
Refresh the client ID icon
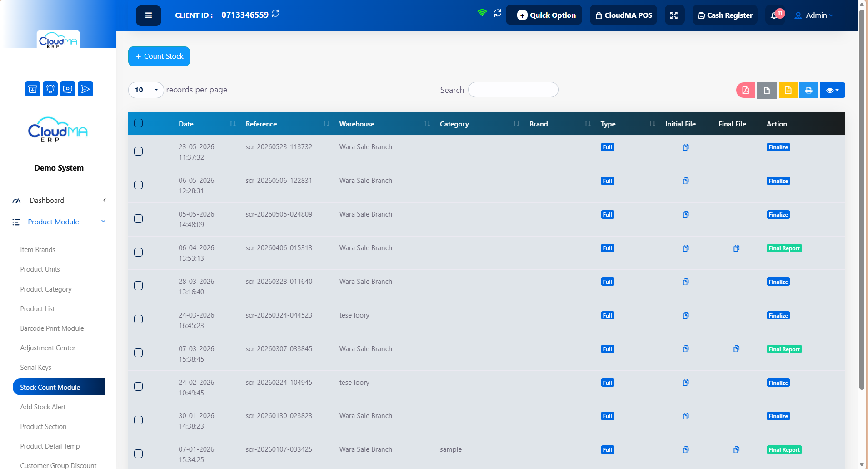pos(275,14)
